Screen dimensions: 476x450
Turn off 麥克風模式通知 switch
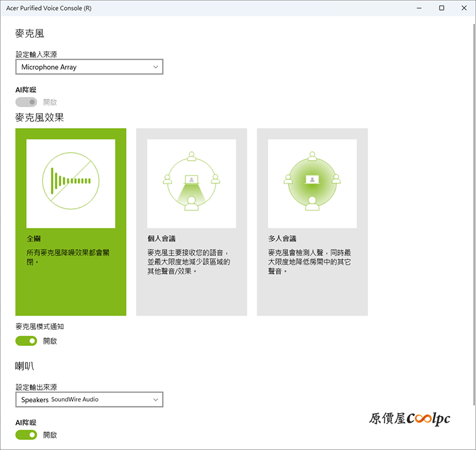pyautogui.click(x=26, y=341)
